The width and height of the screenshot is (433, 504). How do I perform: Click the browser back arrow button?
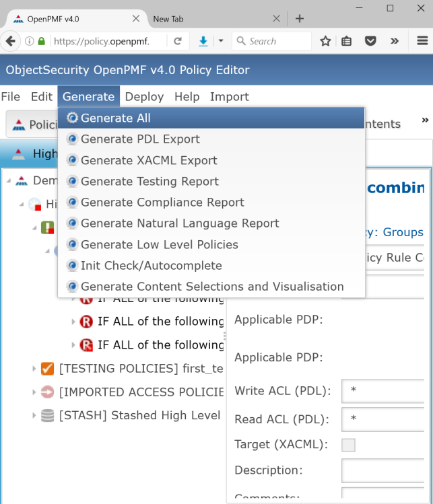10,41
